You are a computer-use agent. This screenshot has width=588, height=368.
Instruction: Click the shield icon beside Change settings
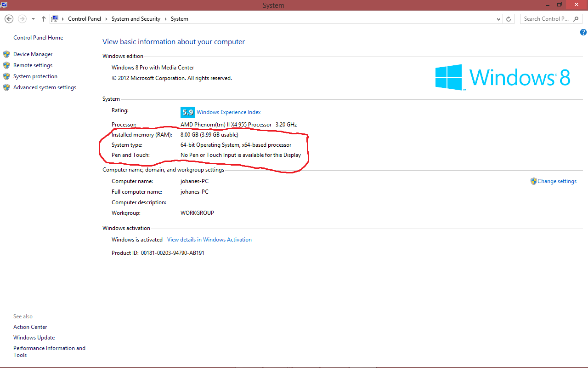tap(534, 181)
